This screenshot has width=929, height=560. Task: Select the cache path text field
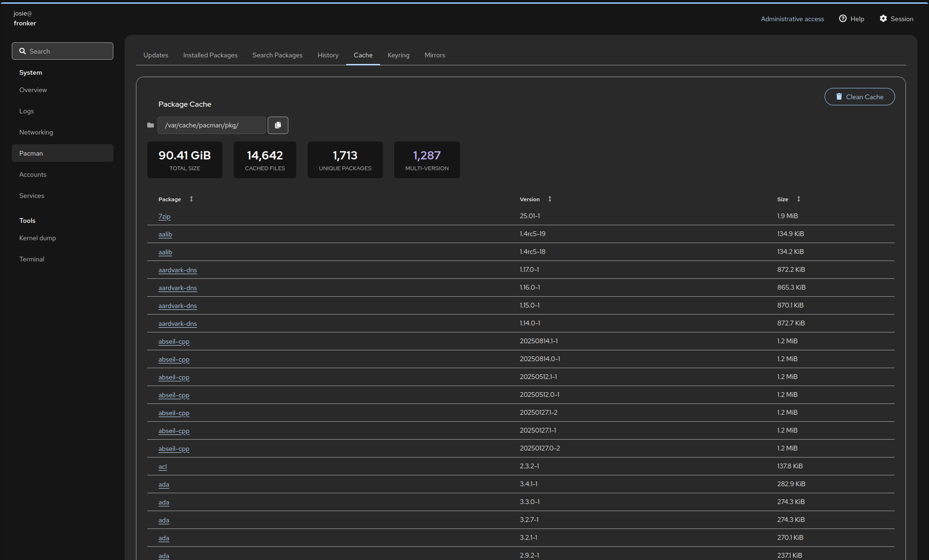pos(211,125)
